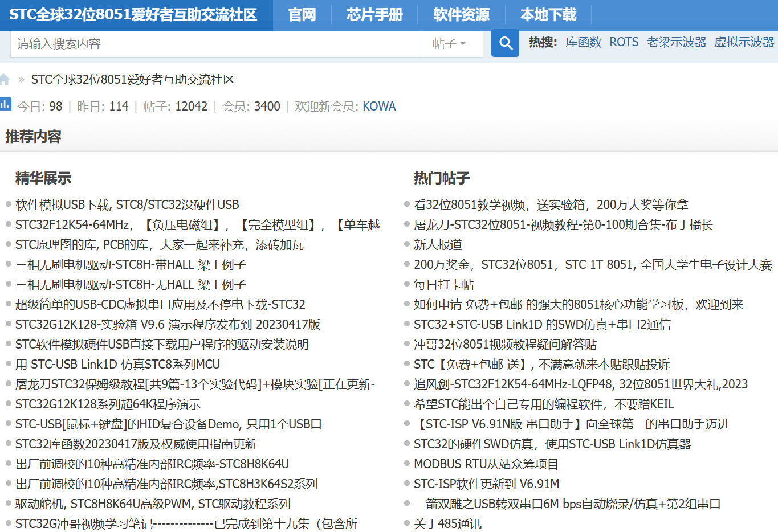Image resolution: width=778 pixels, height=532 pixels.
Task: Open post 驱动舵机, STC8H8K64U高级PWM
Action: point(153,504)
